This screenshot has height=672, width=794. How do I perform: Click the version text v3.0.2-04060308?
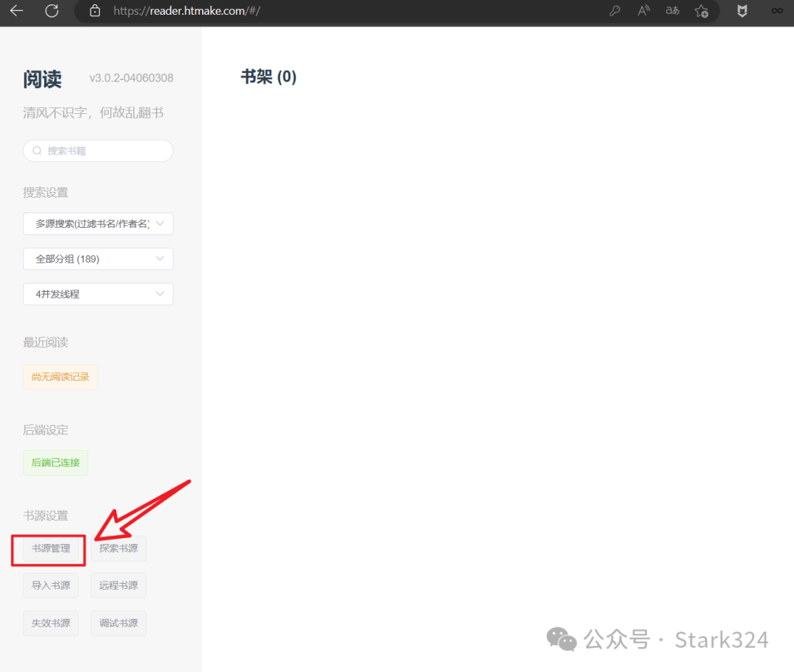131,78
